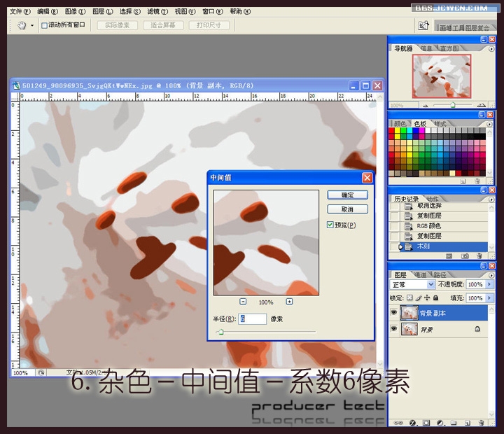The height and width of the screenshot is (434, 504).
Task: Add a layer mask in Layers panel
Action: [x=426, y=423]
